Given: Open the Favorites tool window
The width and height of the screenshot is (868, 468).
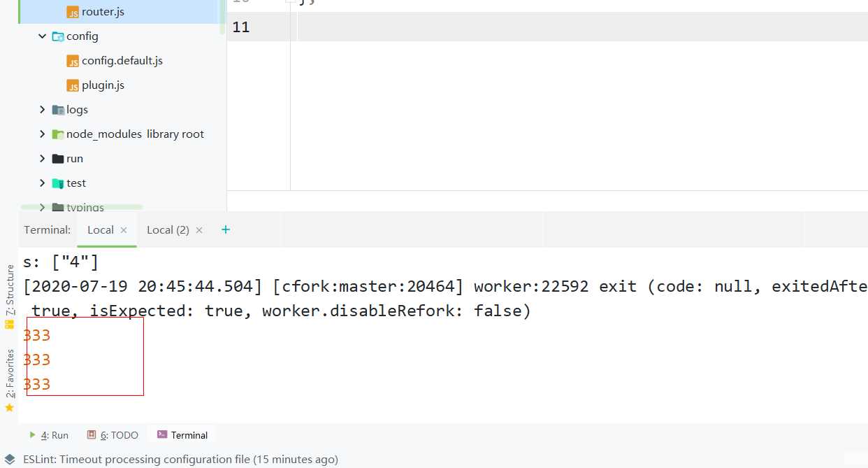Looking at the screenshot, I should click(10, 374).
